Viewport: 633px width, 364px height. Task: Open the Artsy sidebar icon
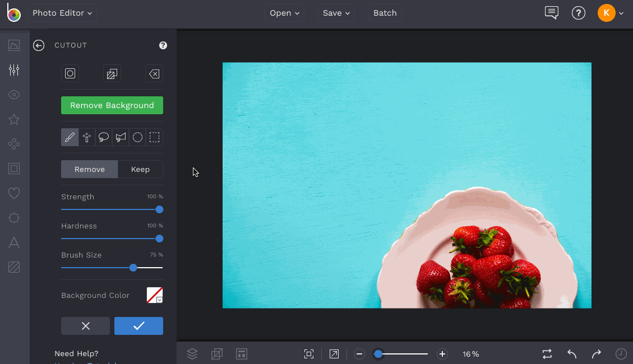coord(14,144)
